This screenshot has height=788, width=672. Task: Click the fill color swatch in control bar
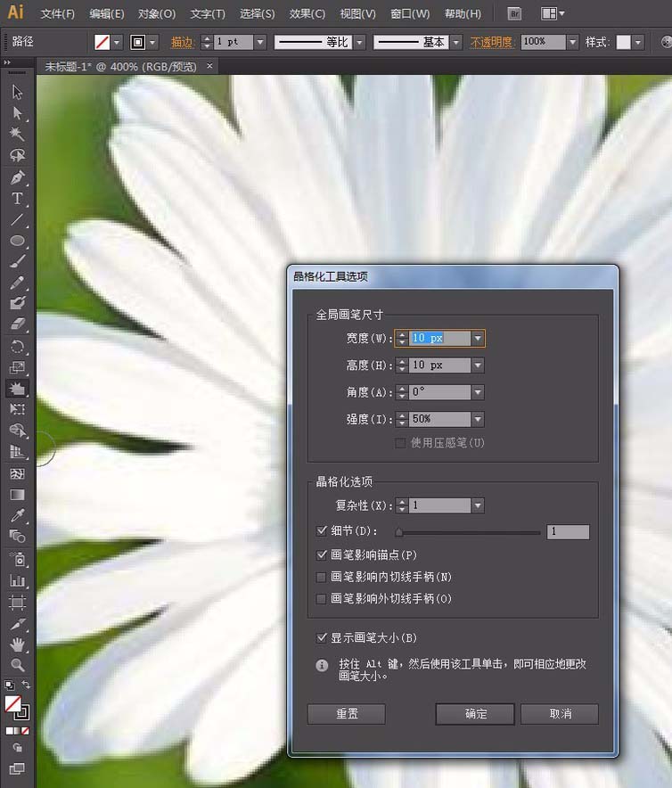(x=102, y=42)
